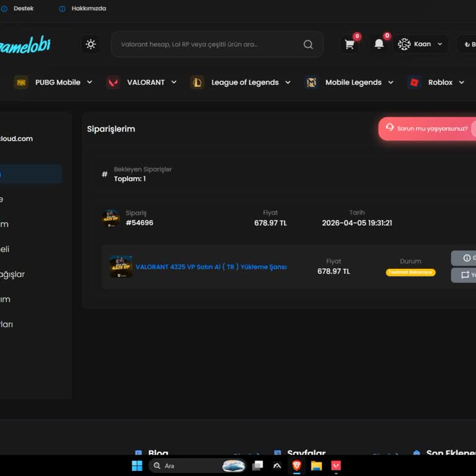Click the order date 2026-04-05 19:31:21
Image resolution: width=476 pixels, height=476 pixels.
[357, 223]
